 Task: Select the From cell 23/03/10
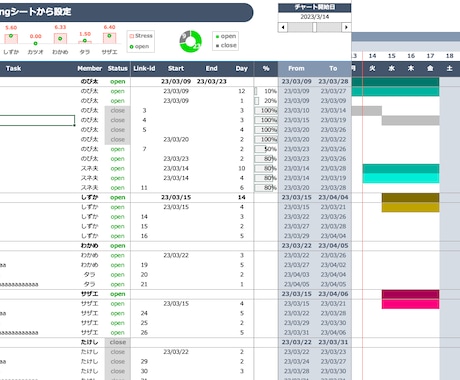296,110
